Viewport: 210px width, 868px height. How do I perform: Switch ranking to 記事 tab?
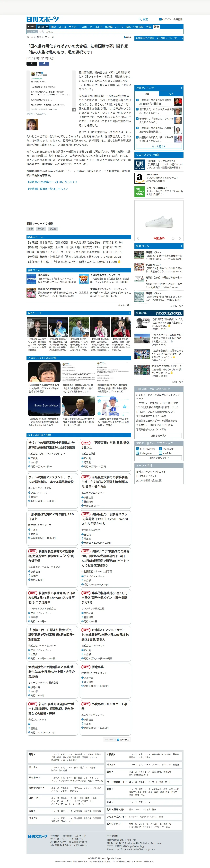(x=147, y=94)
